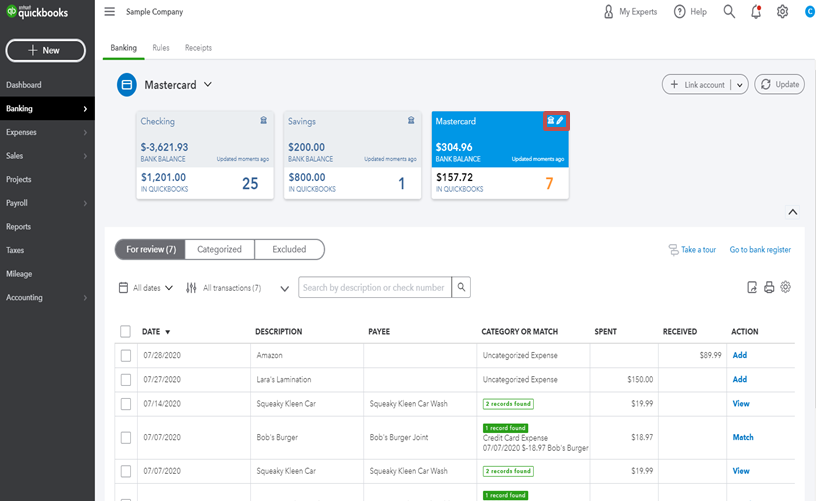This screenshot has width=816, height=501.
Task: Open the user profile avatar
Action: click(x=810, y=11)
